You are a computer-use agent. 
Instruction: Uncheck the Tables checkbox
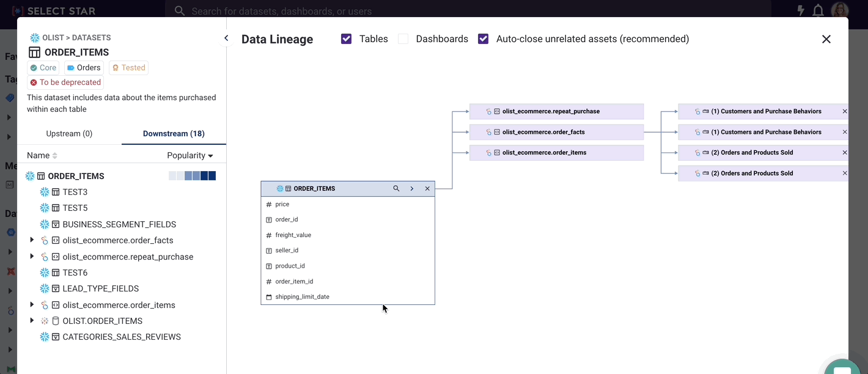[x=347, y=39]
